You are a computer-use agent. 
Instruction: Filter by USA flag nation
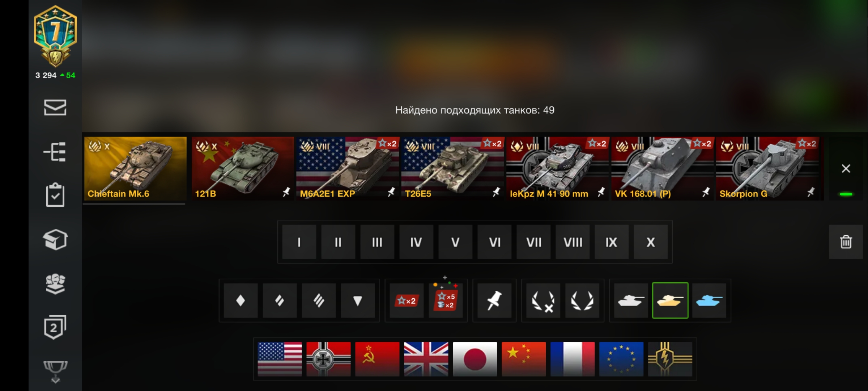pyautogui.click(x=280, y=359)
